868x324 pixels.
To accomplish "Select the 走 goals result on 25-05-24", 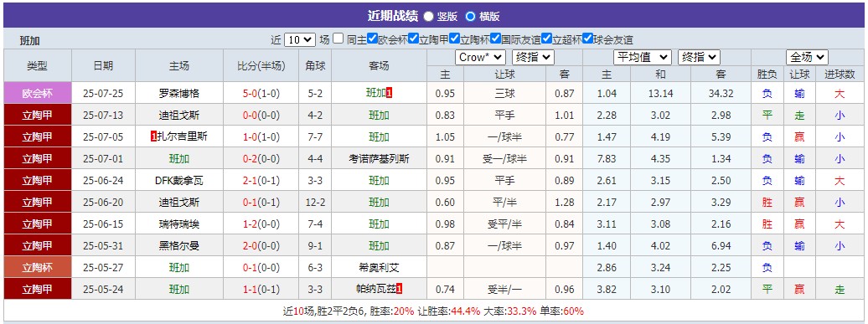I will click(840, 289).
